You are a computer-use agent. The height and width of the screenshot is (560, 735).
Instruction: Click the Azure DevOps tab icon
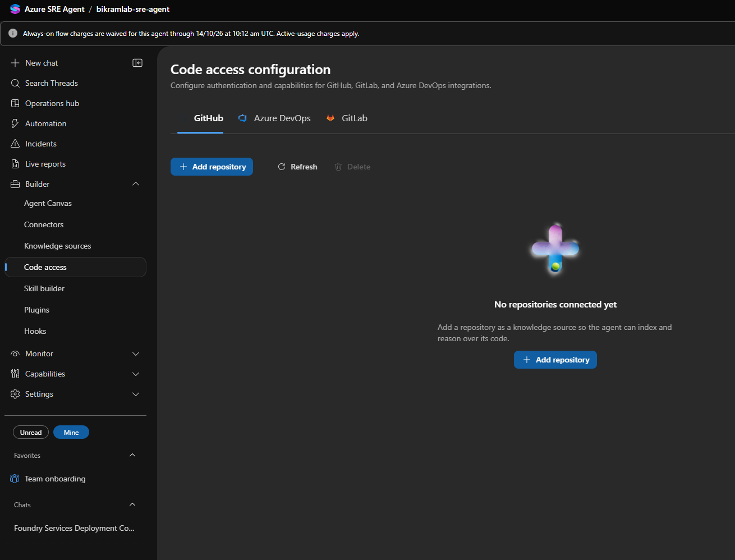tap(242, 118)
